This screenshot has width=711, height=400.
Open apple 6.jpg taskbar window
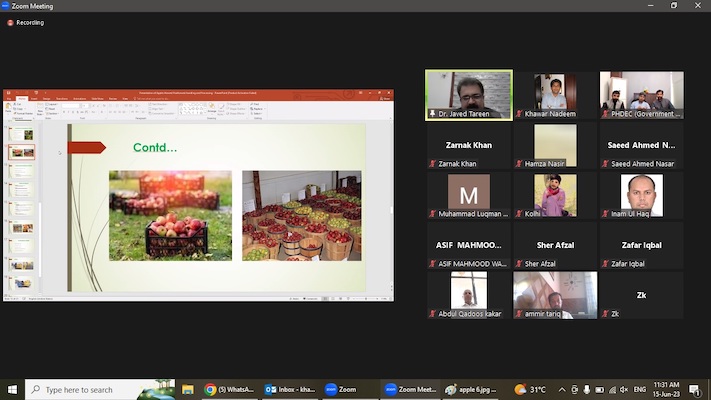pyautogui.click(x=470, y=389)
